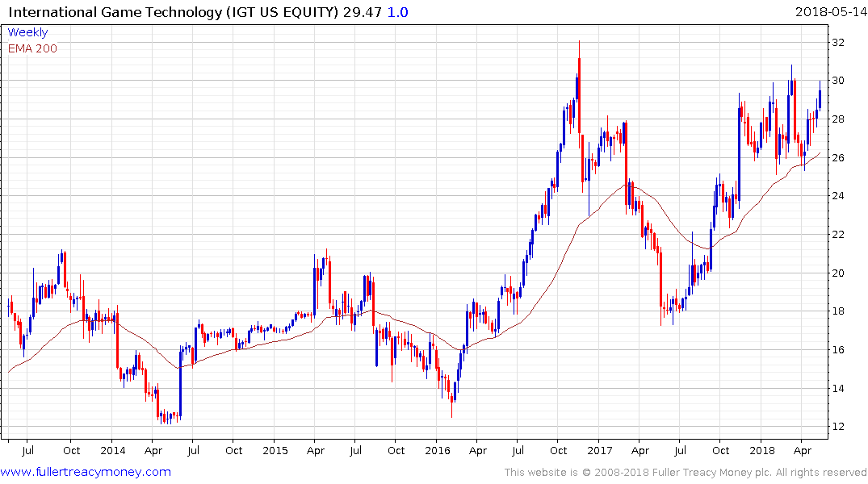Click the 22 price axis label
The width and height of the screenshot is (868, 484).
[837, 235]
